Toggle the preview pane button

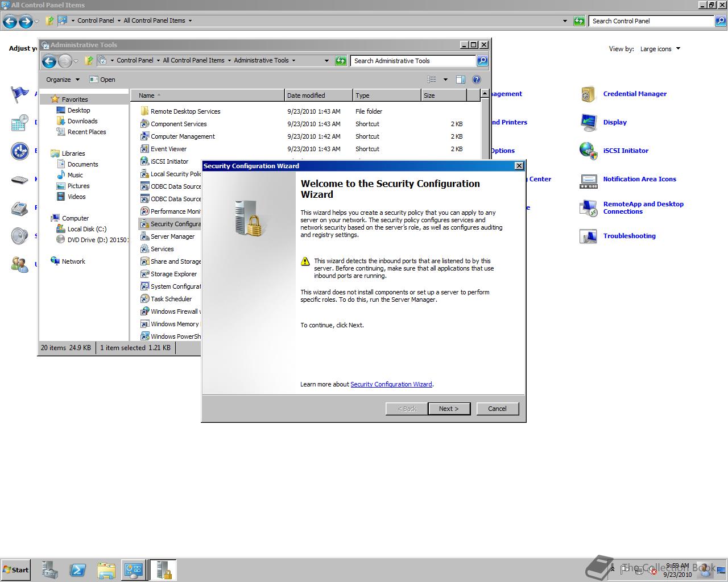pos(461,80)
